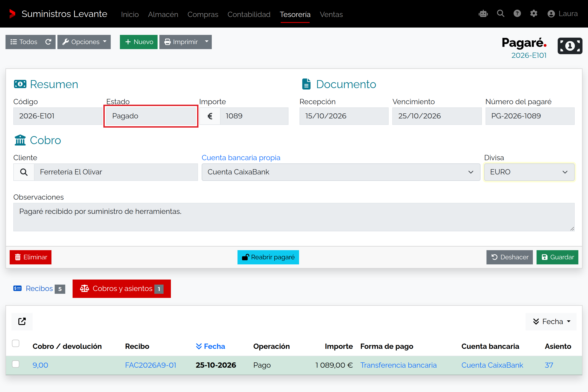
Task: Open the Fecha sort order dropdown
Action: click(x=551, y=322)
